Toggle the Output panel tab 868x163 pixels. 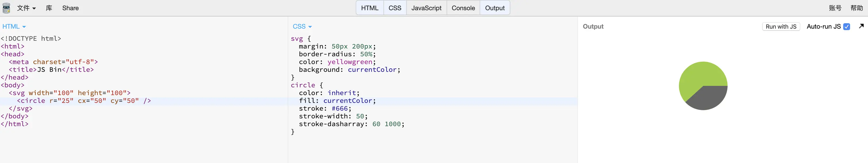(495, 8)
